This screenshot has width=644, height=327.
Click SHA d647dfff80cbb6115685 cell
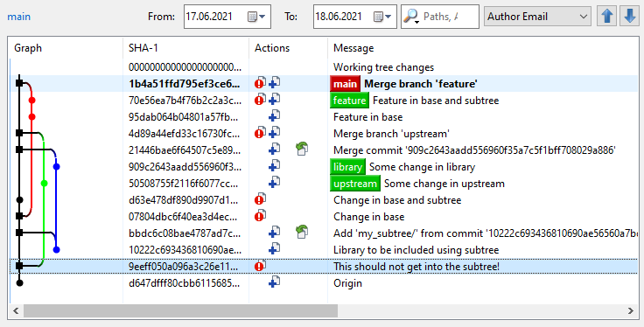184,283
